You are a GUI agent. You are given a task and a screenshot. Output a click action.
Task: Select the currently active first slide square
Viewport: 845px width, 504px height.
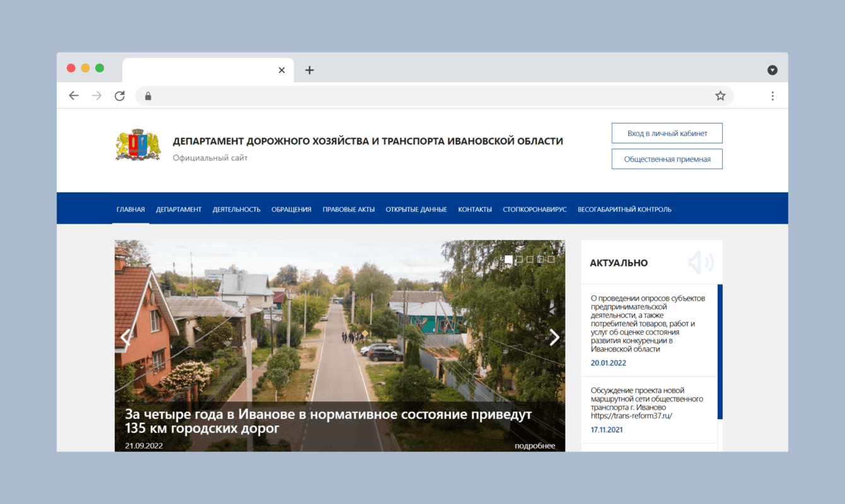pos(509,259)
